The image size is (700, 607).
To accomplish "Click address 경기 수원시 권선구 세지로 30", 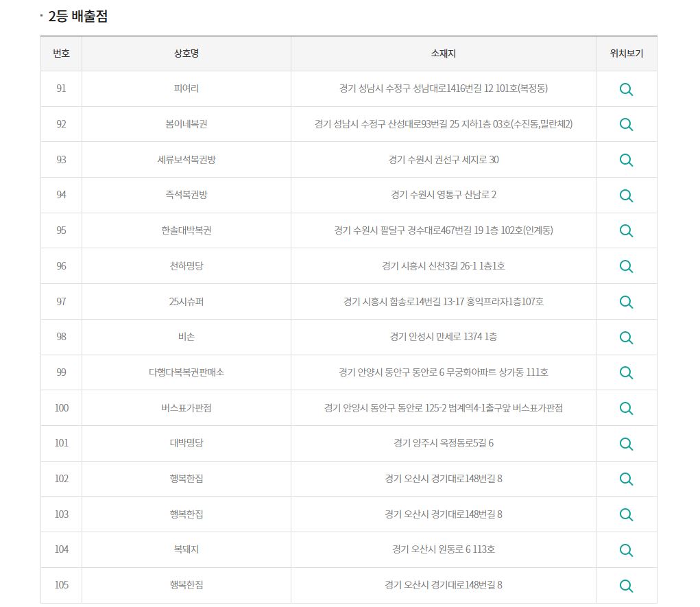I will tap(444, 159).
